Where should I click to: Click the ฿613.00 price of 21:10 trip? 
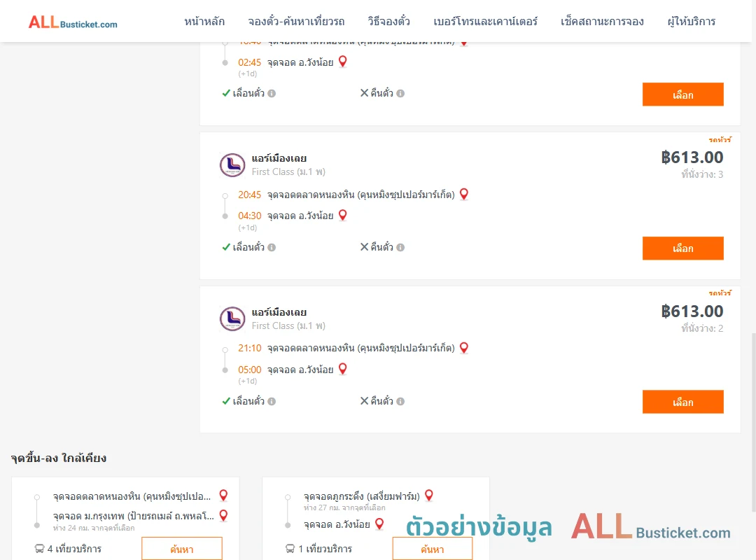pyautogui.click(x=692, y=311)
